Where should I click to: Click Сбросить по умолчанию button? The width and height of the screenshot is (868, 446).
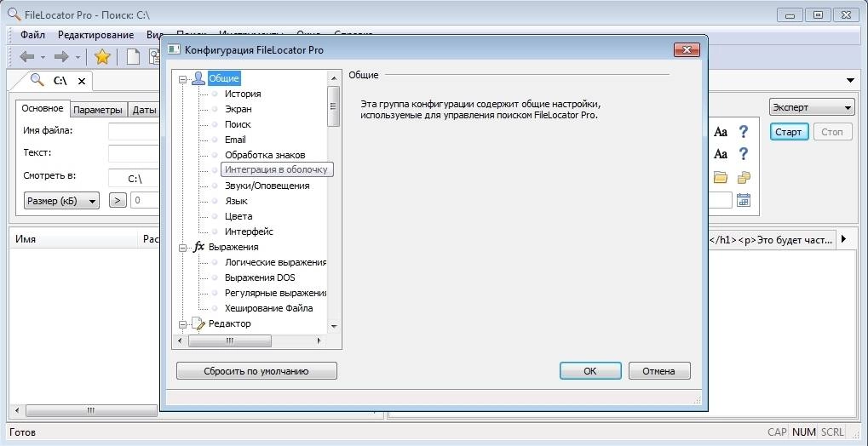[x=256, y=371]
